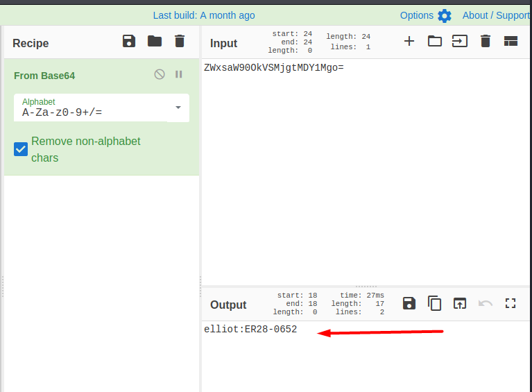The width and height of the screenshot is (532, 392).
Task: Save output to file
Action: (409, 303)
